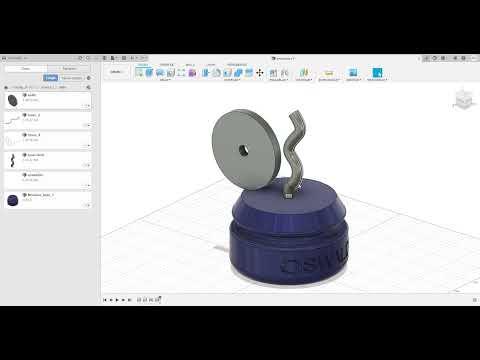Select the Extrude tool
480x360 pixels.
tap(149, 72)
